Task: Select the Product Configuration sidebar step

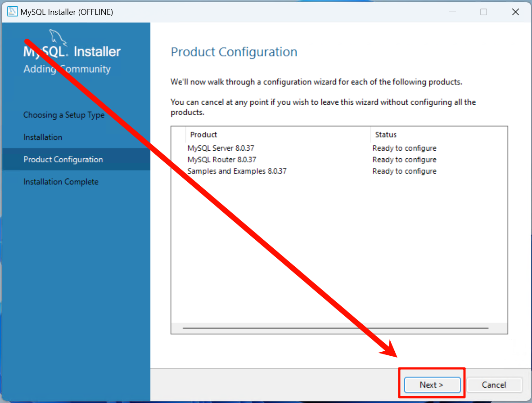Action: (76, 159)
